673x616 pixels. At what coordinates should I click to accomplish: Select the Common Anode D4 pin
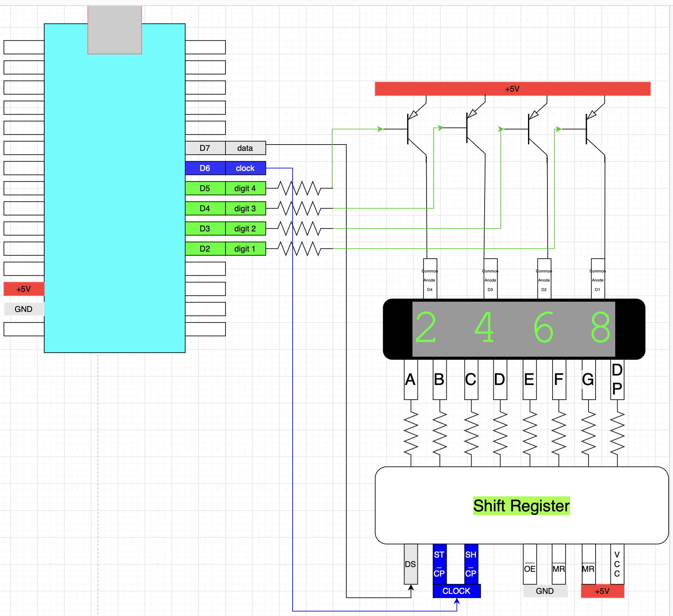430,279
